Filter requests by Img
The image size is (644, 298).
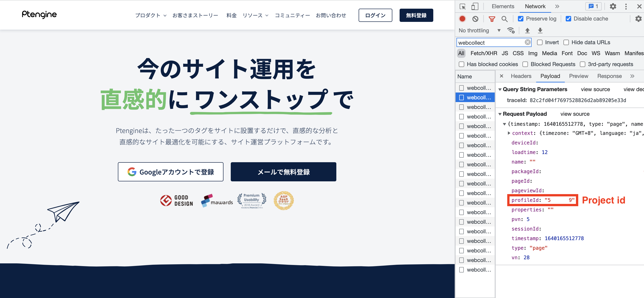pyautogui.click(x=532, y=53)
